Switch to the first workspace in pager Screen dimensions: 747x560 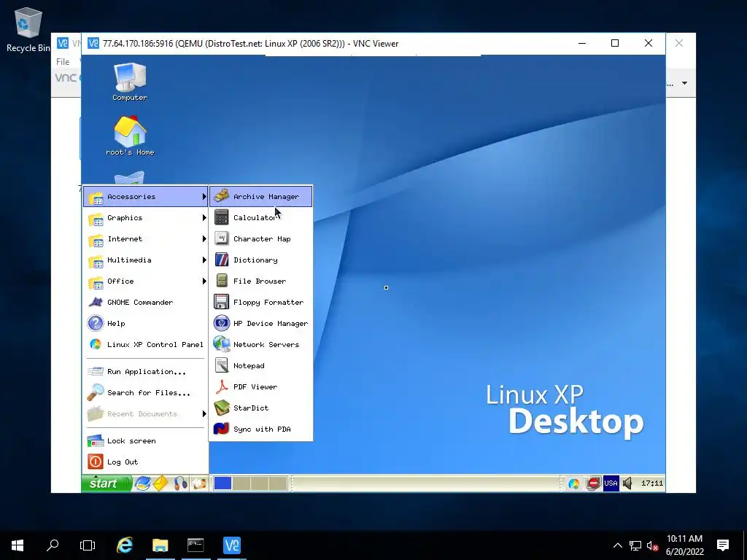(x=222, y=483)
